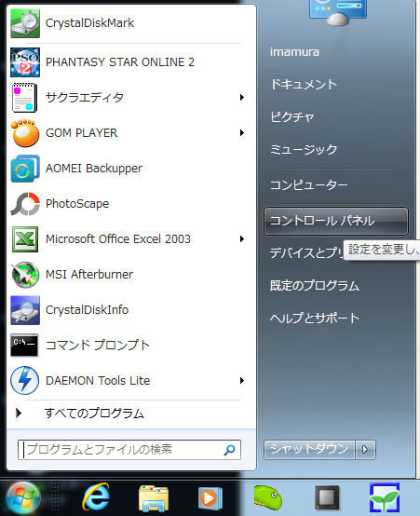
Task: Click the taskbar toolbar grip handle
Action: tap(55, 497)
